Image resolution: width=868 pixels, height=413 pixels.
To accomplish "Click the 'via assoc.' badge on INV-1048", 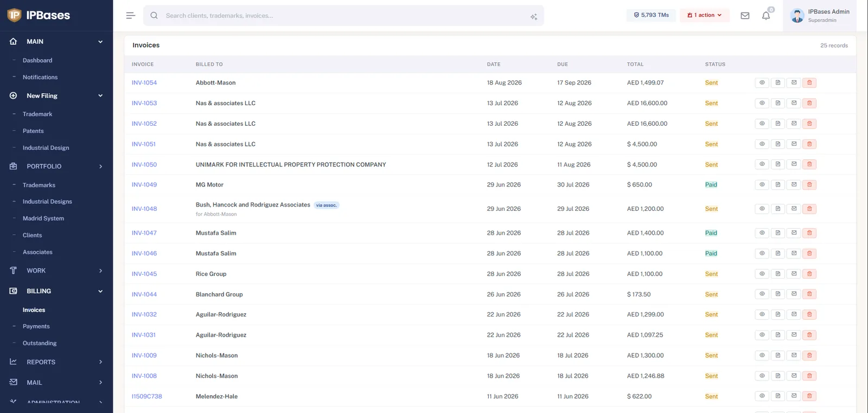I will (x=327, y=205).
